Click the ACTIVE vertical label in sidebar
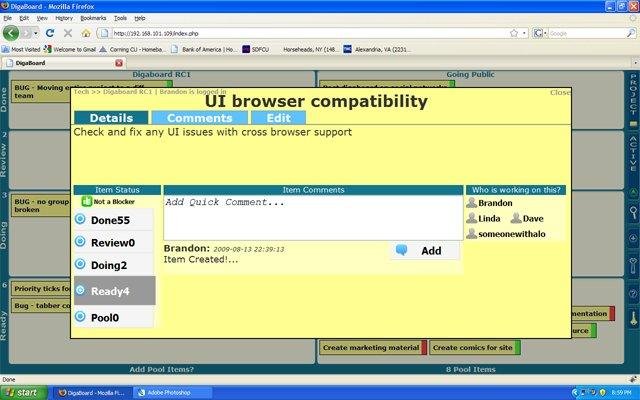Viewport: 640px width, 400px height. pyautogui.click(x=633, y=154)
